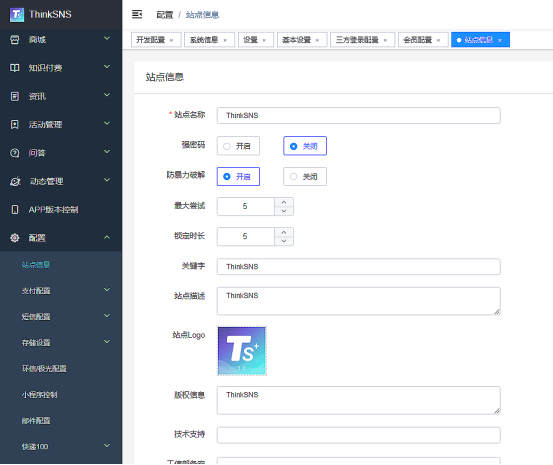This screenshot has height=465, width=553.
Task: Close the 三方登录配置 tab
Action: [x=385, y=40]
